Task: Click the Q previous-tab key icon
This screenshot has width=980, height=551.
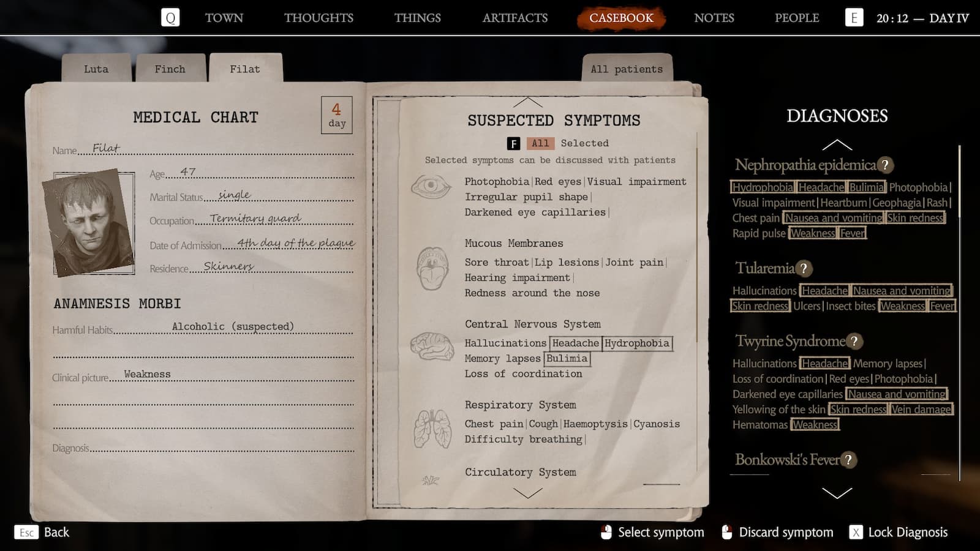Action: (170, 18)
